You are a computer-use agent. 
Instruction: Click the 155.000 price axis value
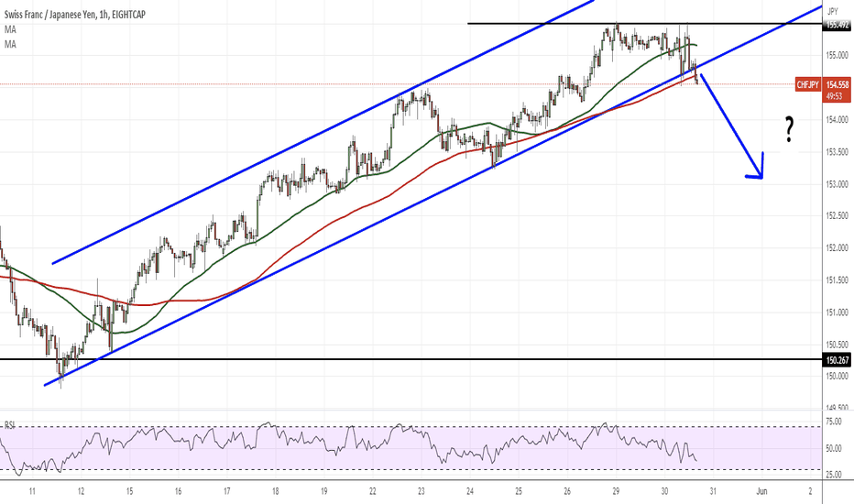coord(838,55)
